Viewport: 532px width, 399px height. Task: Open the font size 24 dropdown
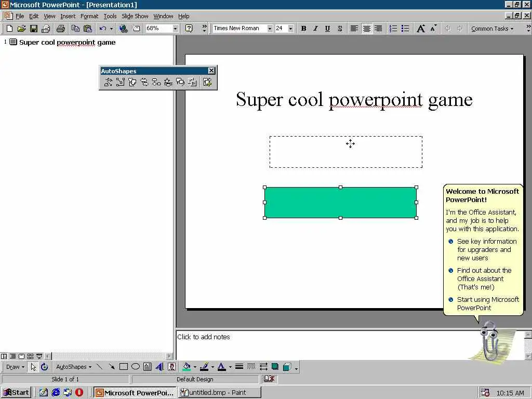(x=291, y=29)
